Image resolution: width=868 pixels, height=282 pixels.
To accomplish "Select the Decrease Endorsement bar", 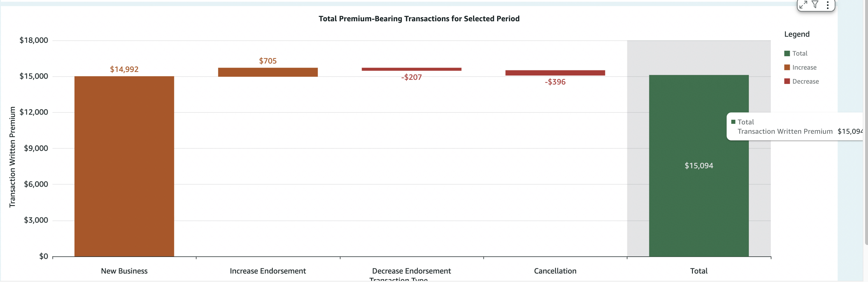I will tap(411, 69).
